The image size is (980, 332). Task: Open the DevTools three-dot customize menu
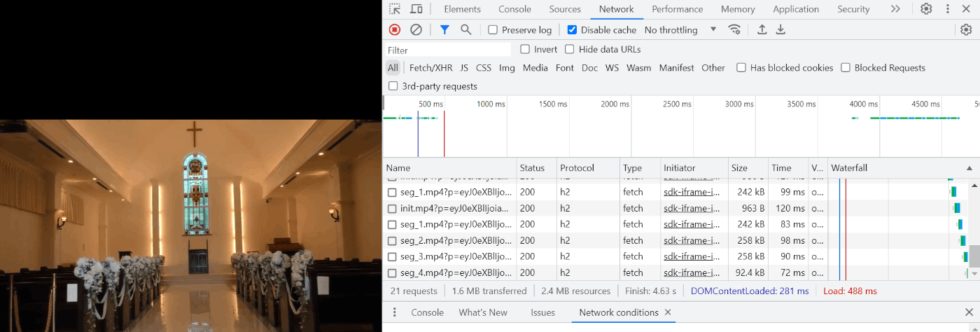click(x=948, y=9)
